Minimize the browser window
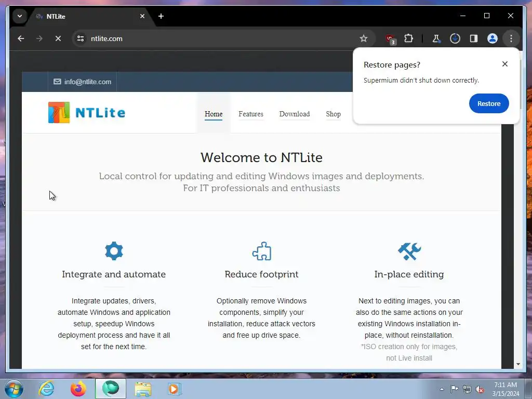The height and width of the screenshot is (399, 532). click(x=463, y=16)
